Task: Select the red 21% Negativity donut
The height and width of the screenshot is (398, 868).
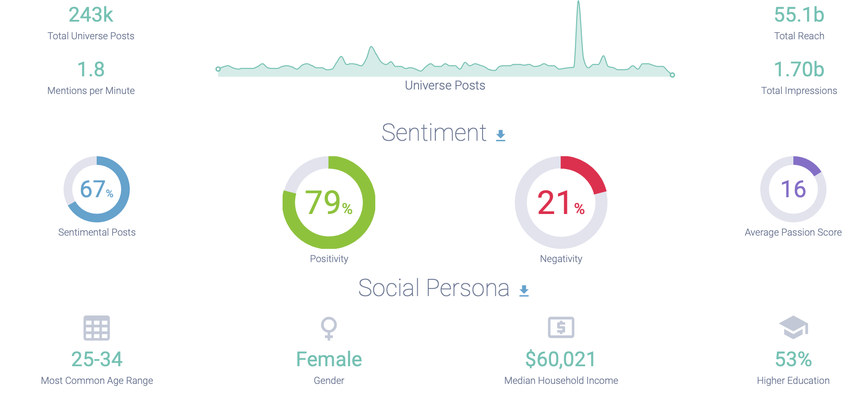Action: pos(561,203)
